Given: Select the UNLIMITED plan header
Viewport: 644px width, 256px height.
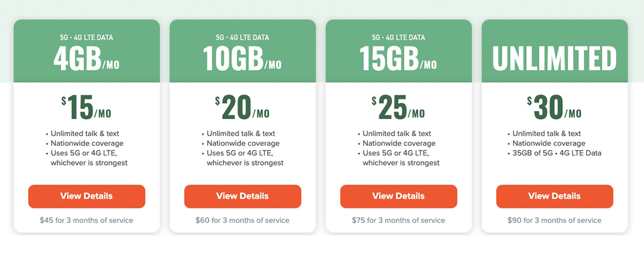Looking at the screenshot, I should 555,58.
